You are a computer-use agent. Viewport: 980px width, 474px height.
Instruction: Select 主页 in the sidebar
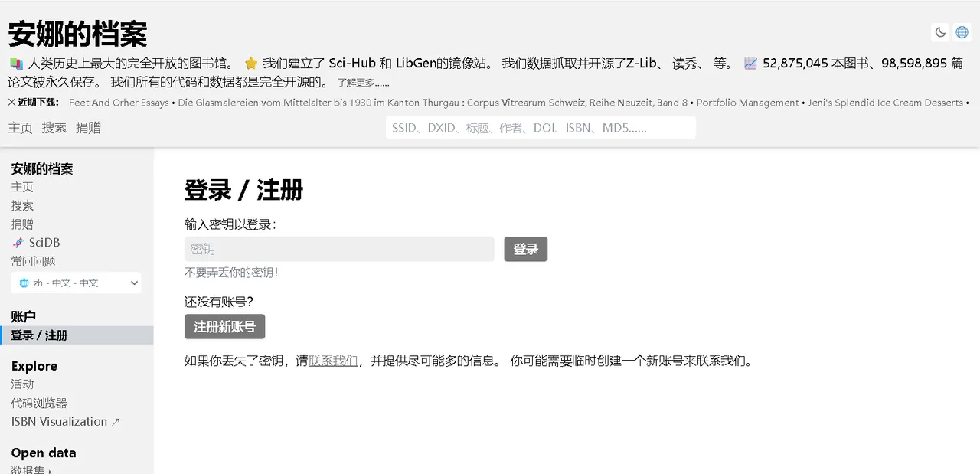22,187
